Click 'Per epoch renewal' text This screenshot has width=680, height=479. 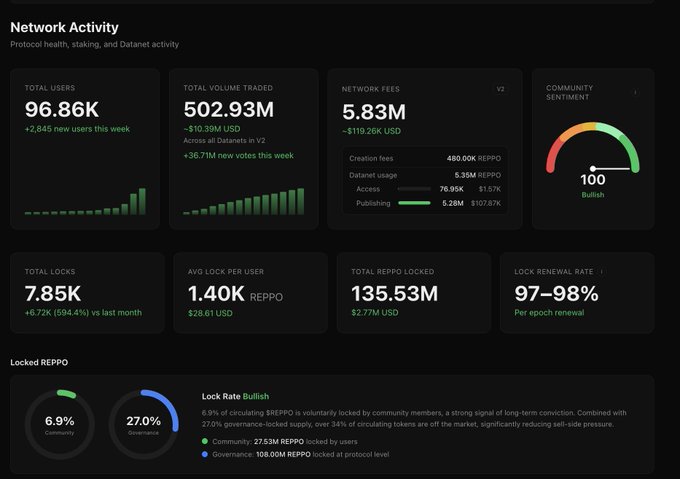pyautogui.click(x=549, y=313)
